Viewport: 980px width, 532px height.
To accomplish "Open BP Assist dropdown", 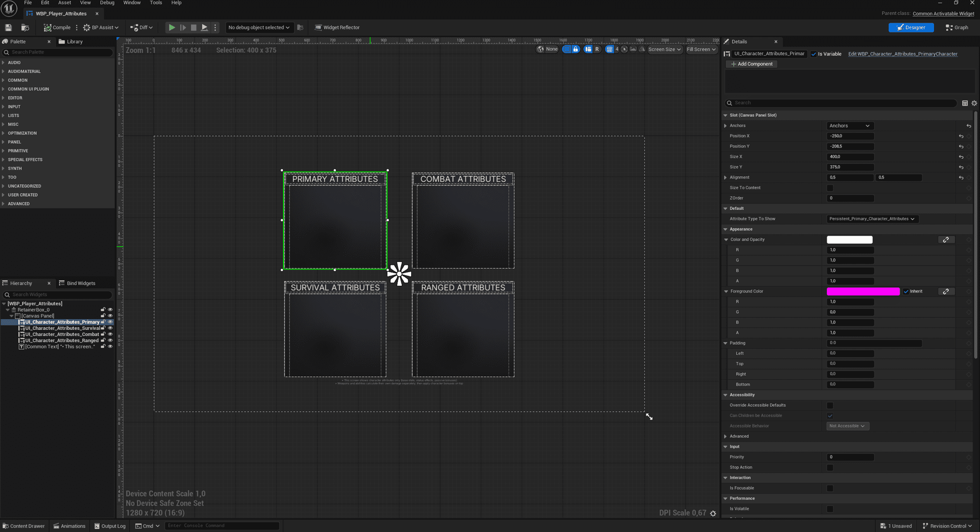I will [x=101, y=27].
